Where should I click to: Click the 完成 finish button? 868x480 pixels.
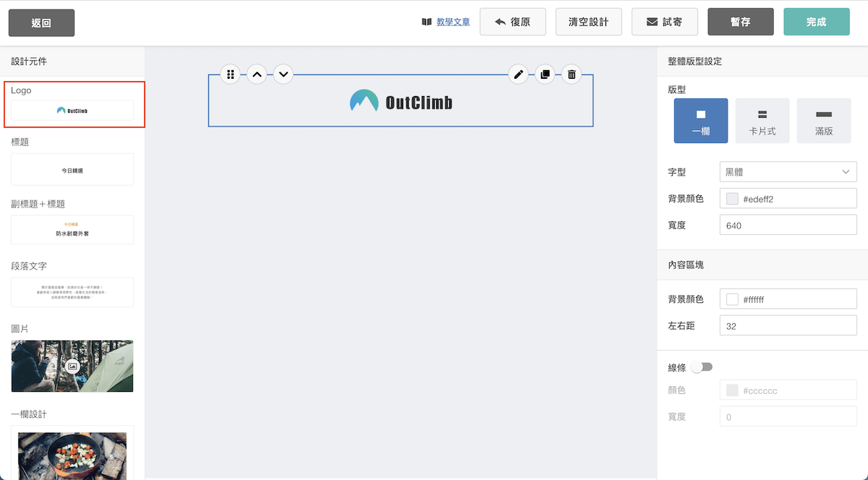817,22
